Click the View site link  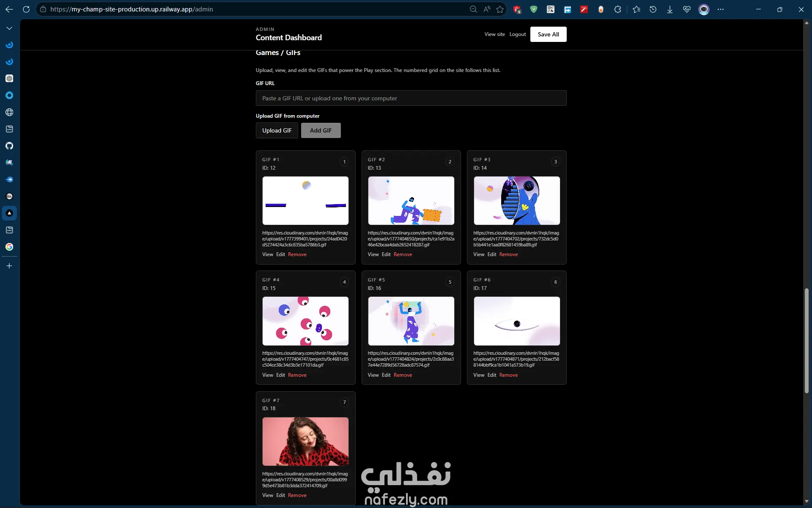pyautogui.click(x=494, y=34)
